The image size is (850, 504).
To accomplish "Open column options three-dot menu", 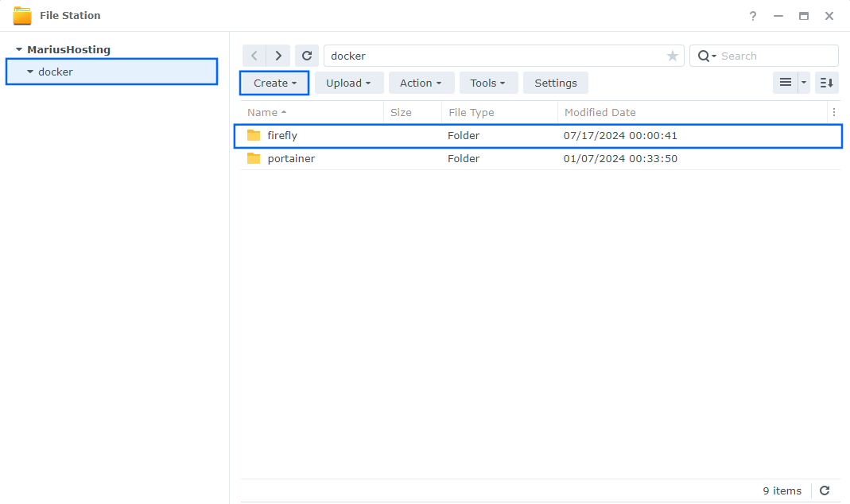I will pos(833,113).
